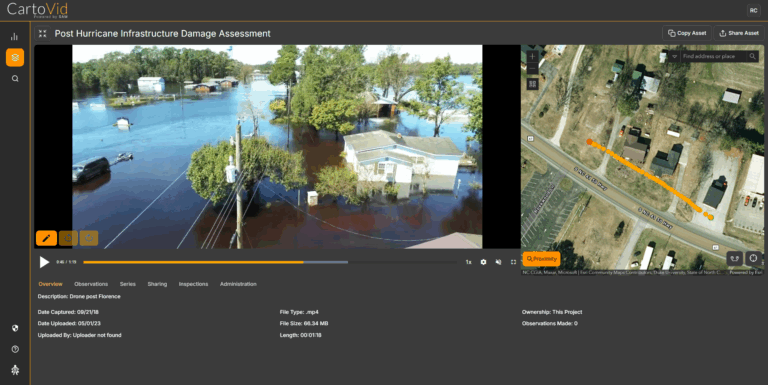Toggle the video mute speaker icon
Image resolution: width=768 pixels, height=385 pixels.
[498, 262]
